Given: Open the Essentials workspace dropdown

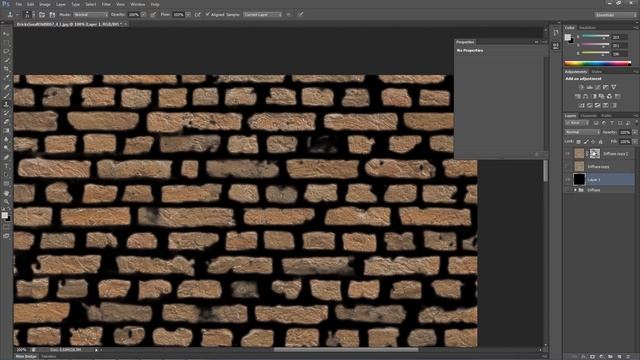Looking at the screenshot, I should (x=616, y=15).
